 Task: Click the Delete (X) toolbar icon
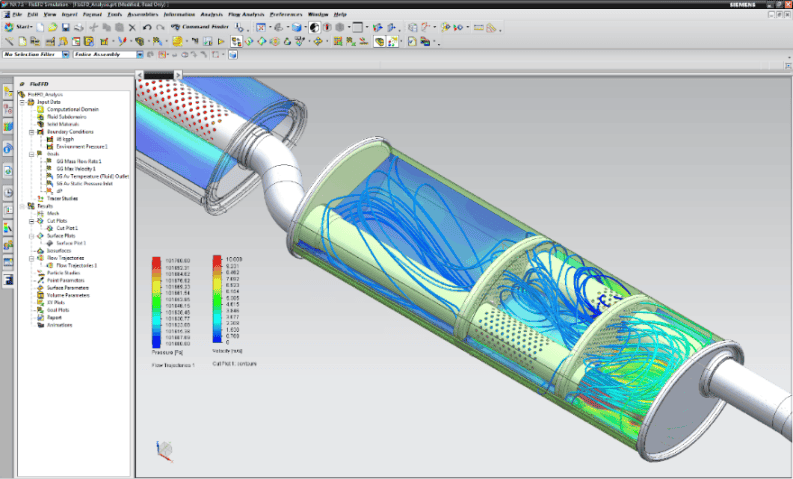133,28
